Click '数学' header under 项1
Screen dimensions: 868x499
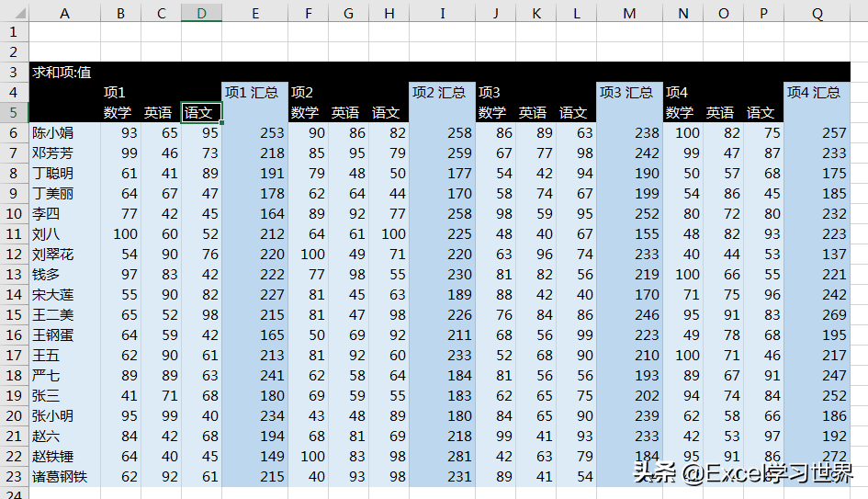(120, 112)
